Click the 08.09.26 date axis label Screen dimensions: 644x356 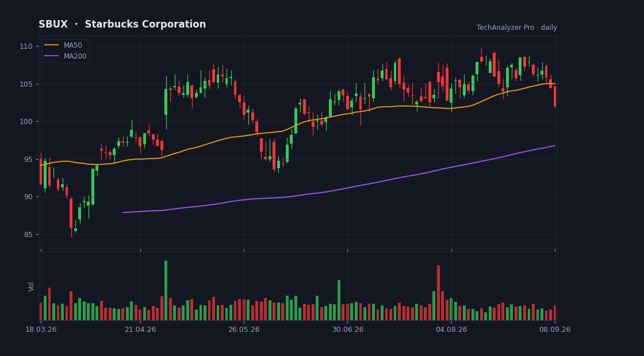click(555, 330)
